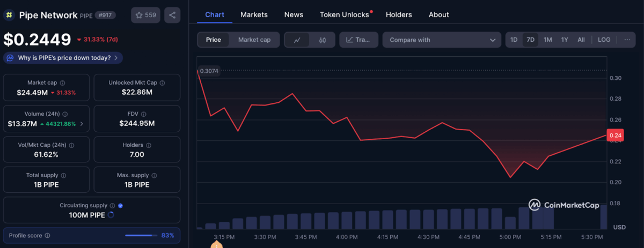
Task: Switch to candlestick chart icon
Action: pos(322,40)
